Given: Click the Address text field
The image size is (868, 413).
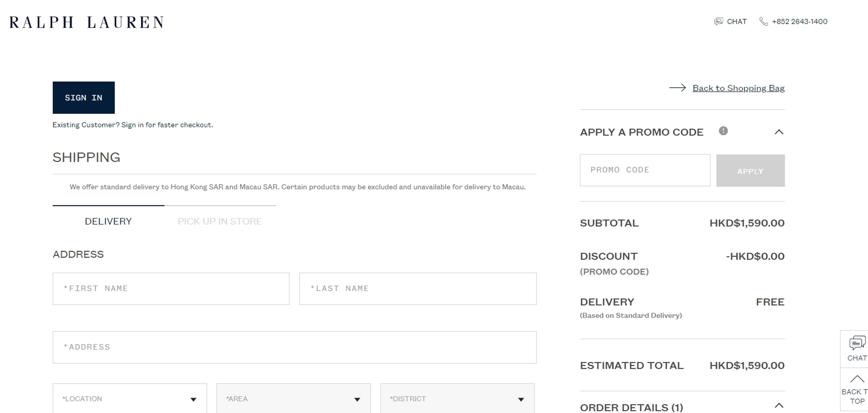Looking at the screenshot, I should (295, 347).
